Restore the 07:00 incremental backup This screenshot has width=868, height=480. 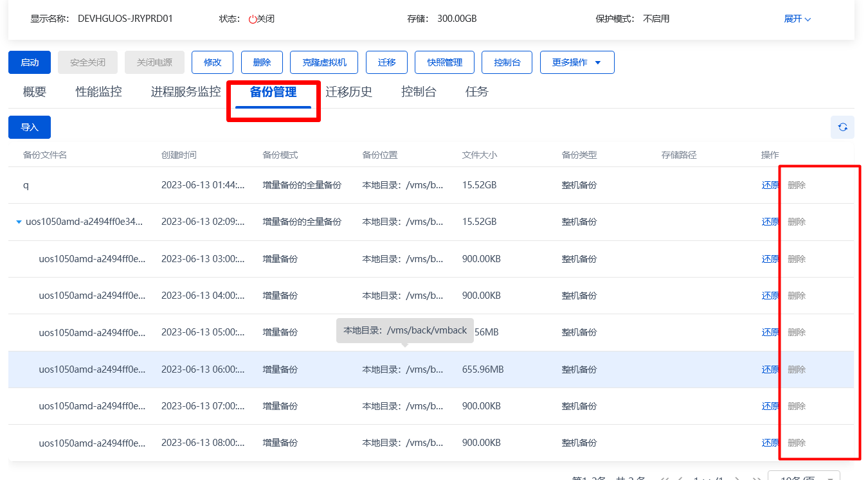pyautogui.click(x=770, y=406)
